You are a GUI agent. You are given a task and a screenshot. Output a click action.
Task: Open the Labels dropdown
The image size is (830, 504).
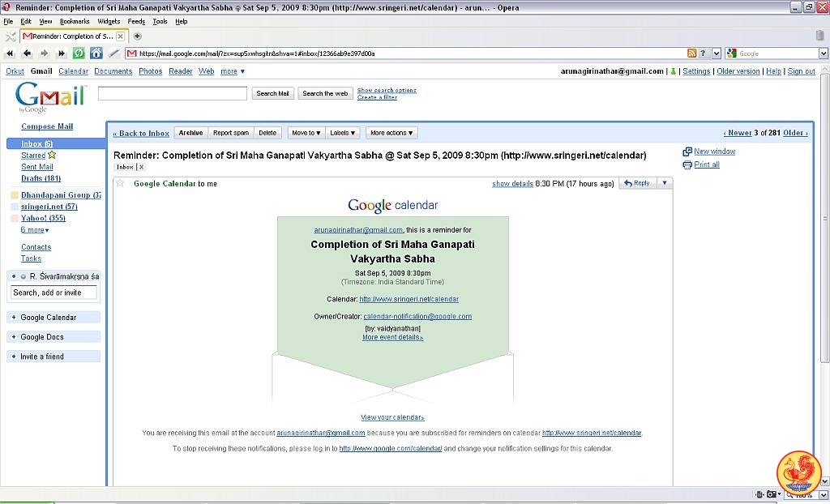pos(343,133)
